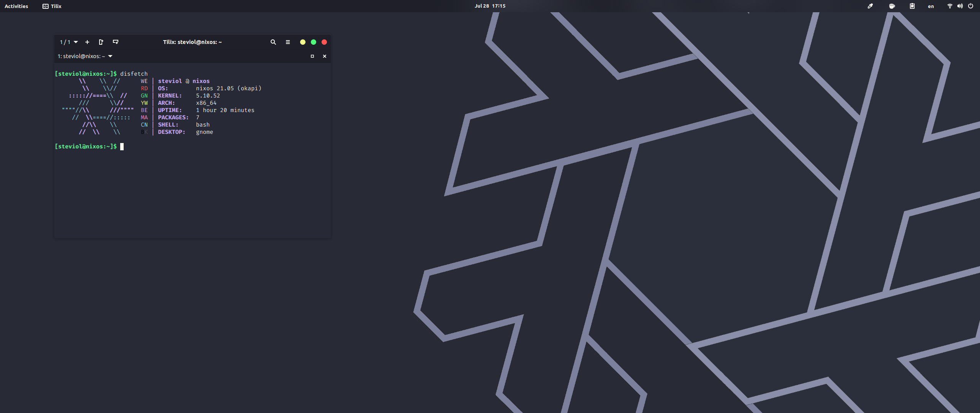Expand the 1/1 session switcher dropdown

point(69,42)
